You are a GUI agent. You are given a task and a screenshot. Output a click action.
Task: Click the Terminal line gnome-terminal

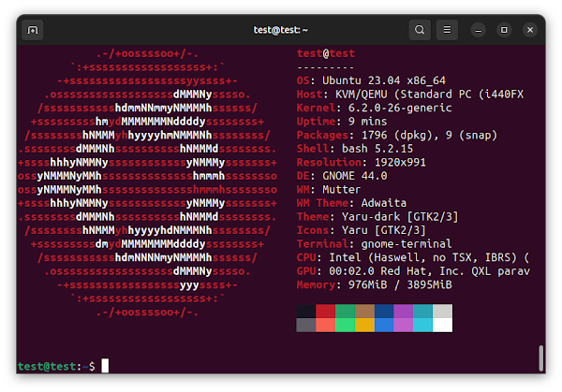point(374,244)
